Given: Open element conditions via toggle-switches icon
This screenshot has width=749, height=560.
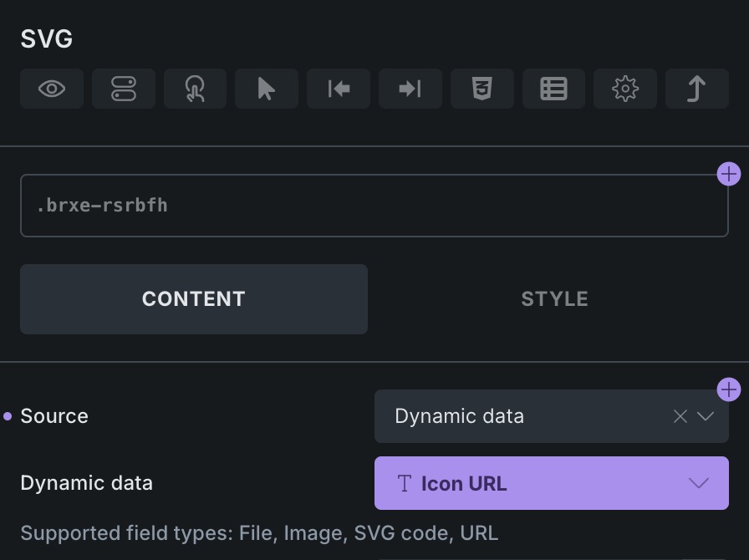Looking at the screenshot, I should pyautogui.click(x=124, y=89).
